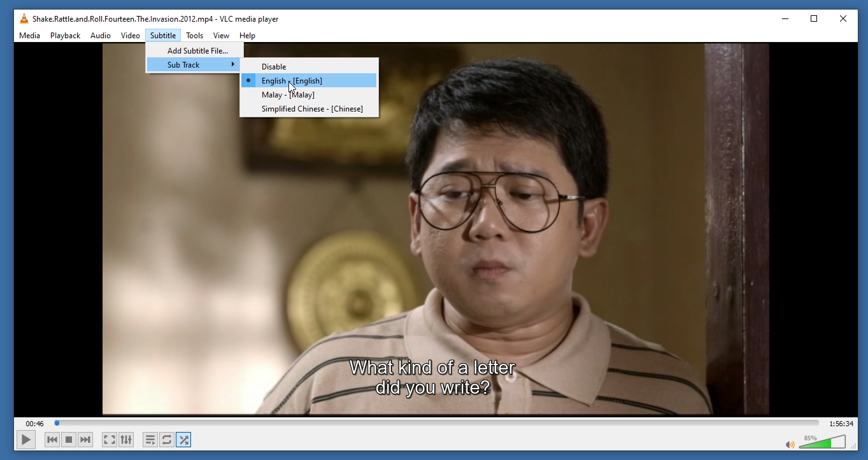Open the Playback menu
This screenshot has height=460, width=868.
pyautogui.click(x=65, y=36)
